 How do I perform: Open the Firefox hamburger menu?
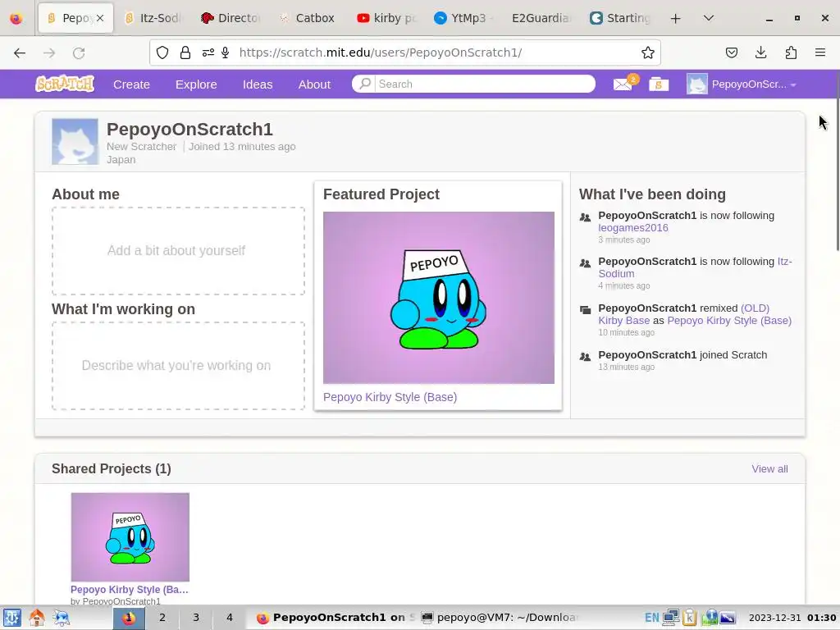820,52
